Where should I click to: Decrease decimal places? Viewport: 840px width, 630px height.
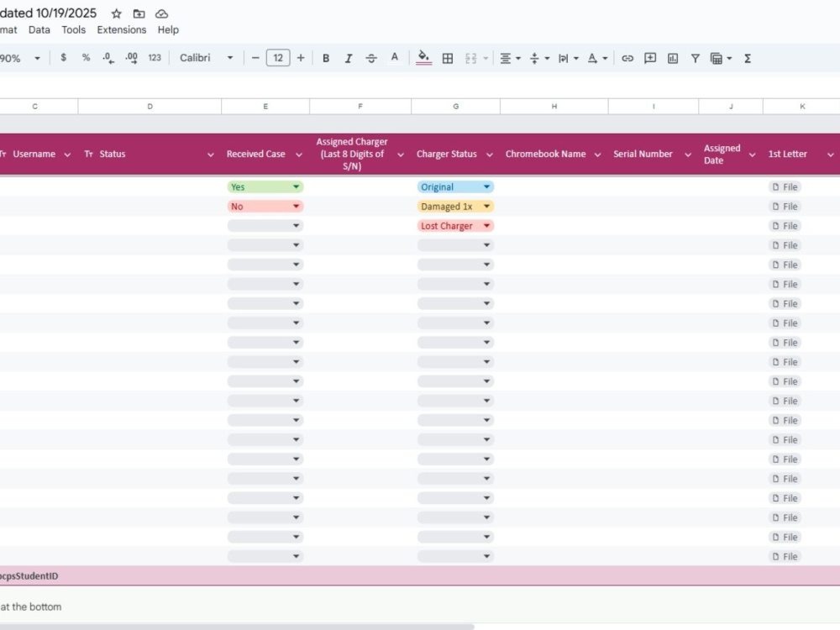pyautogui.click(x=108, y=58)
